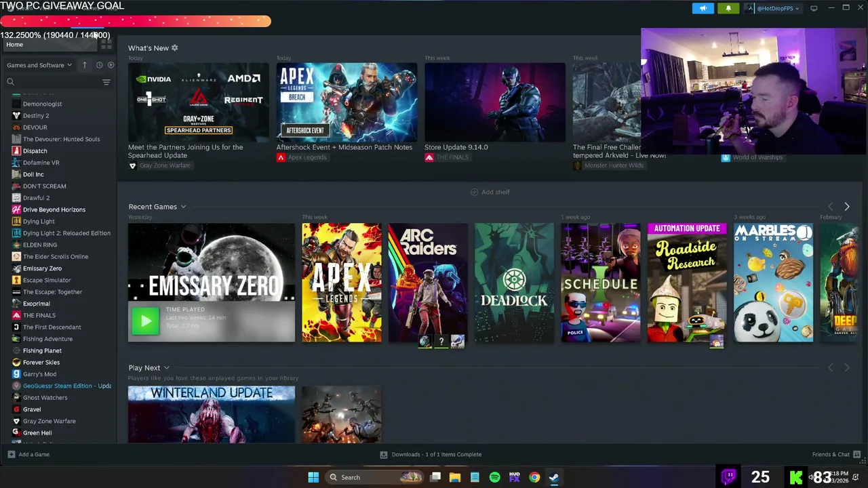
Task: Open the Apex Legends game cover
Action: point(341,283)
